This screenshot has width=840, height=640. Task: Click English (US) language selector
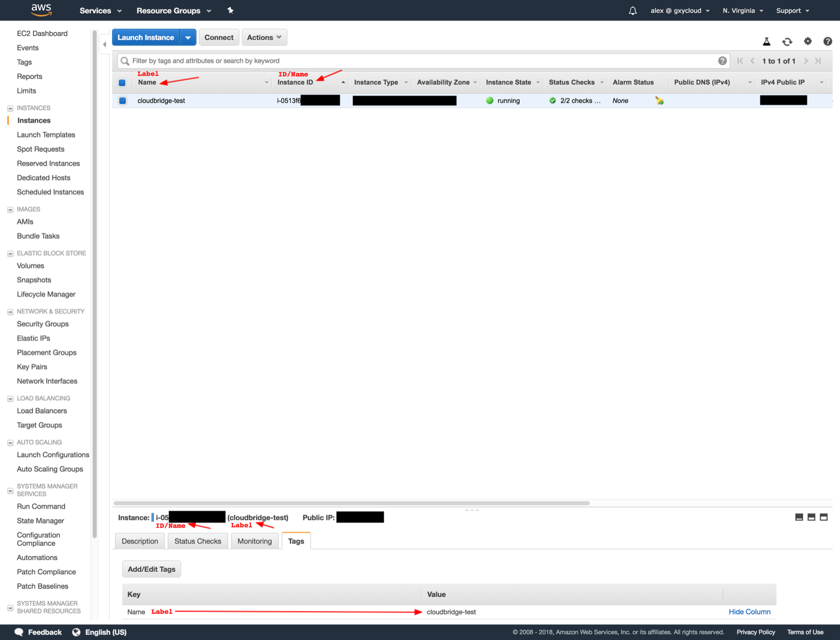tap(106, 632)
